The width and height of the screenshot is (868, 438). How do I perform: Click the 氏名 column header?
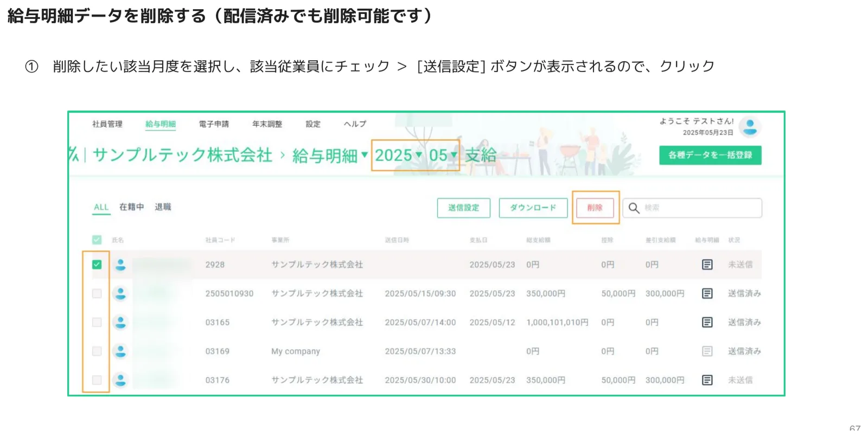[x=118, y=240]
